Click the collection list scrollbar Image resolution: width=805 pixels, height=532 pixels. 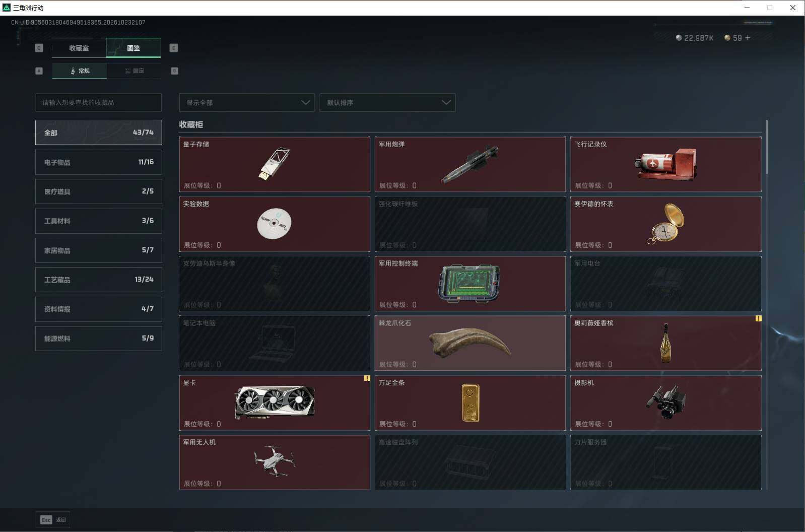click(x=766, y=147)
